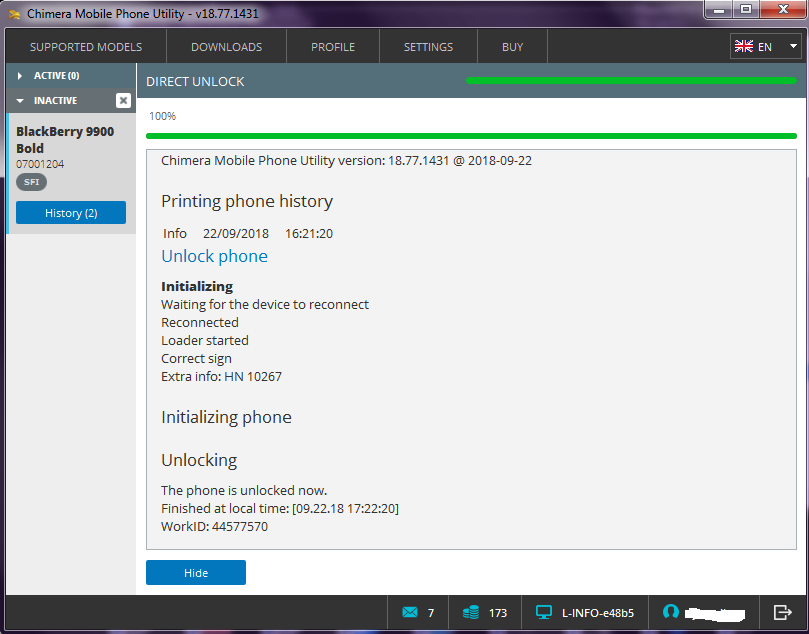
Task: Open the SETTINGS tab
Action: [x=428, y=47]
